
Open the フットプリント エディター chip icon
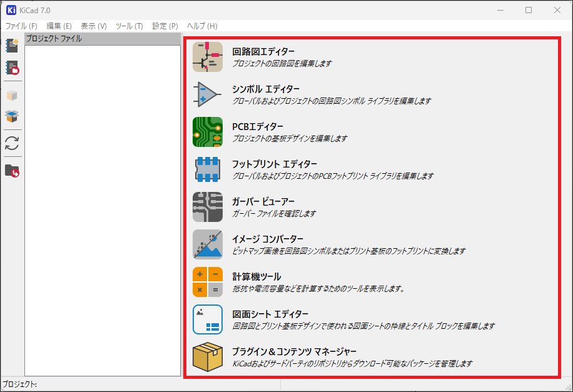click(208, 169)
